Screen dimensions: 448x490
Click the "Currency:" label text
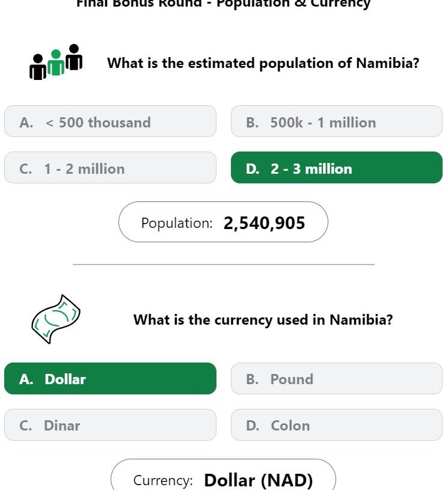point(163,481)
